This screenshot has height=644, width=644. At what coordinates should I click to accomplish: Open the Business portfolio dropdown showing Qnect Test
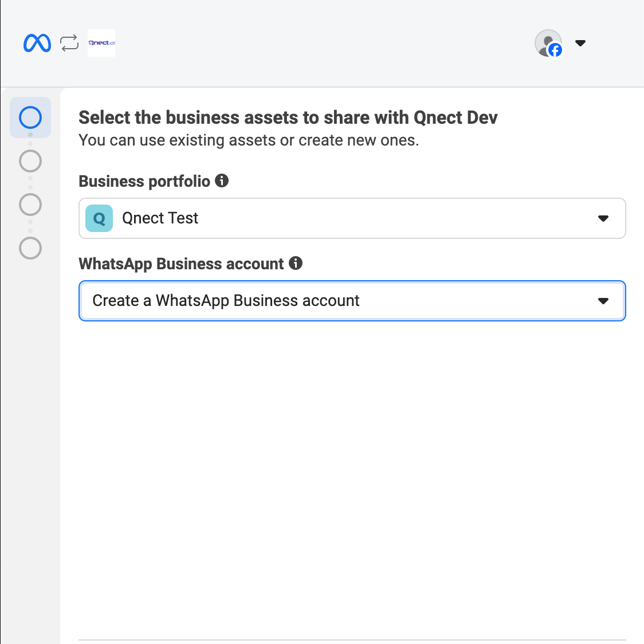[x=352, y=218]
